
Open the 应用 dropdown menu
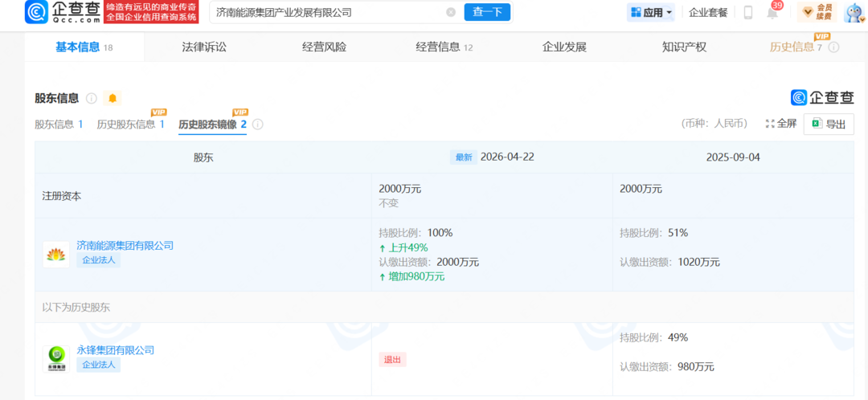coord(650,12)
